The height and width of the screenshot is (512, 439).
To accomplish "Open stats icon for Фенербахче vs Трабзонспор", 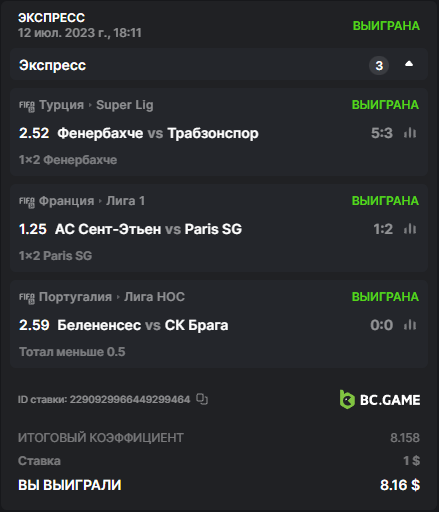I will (x=410, y=133).
